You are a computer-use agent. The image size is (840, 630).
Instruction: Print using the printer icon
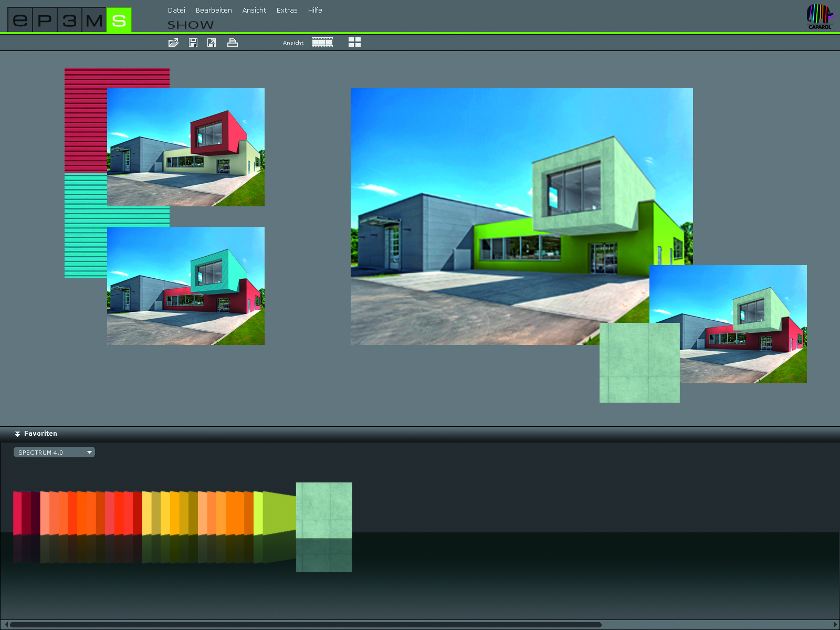(232, 43)
